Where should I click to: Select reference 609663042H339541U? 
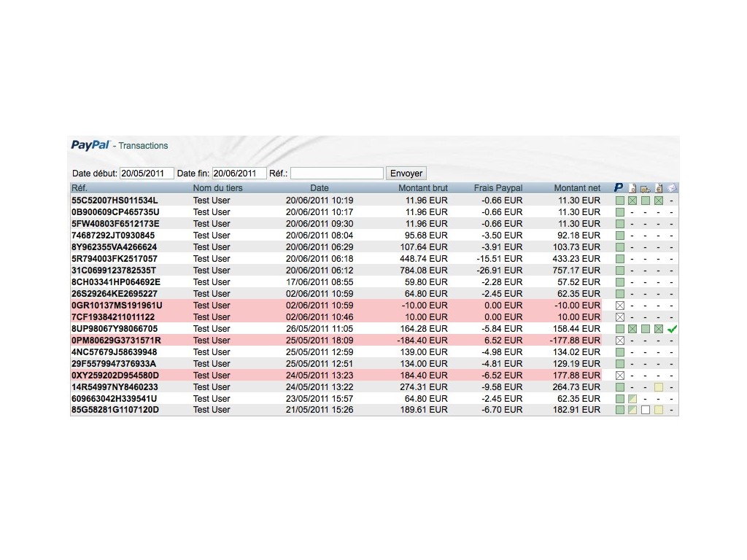pos(114,399)
